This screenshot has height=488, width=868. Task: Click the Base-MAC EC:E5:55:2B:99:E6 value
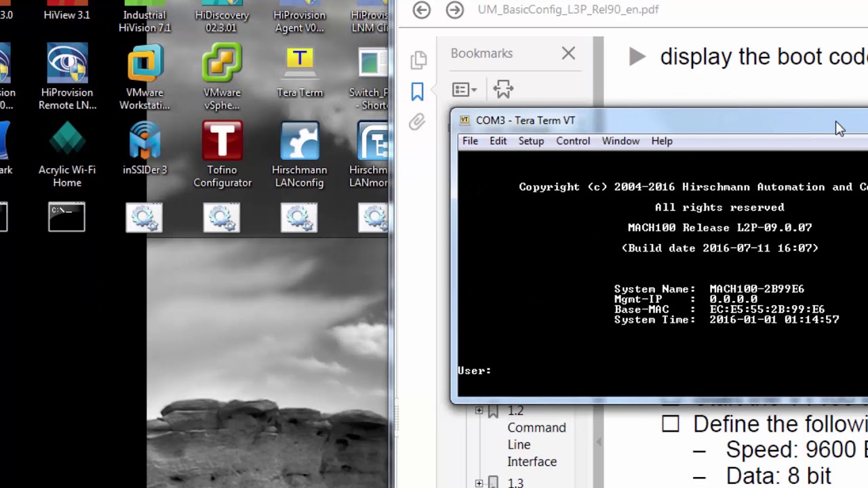pyautogui.click(x=767, y=309)
